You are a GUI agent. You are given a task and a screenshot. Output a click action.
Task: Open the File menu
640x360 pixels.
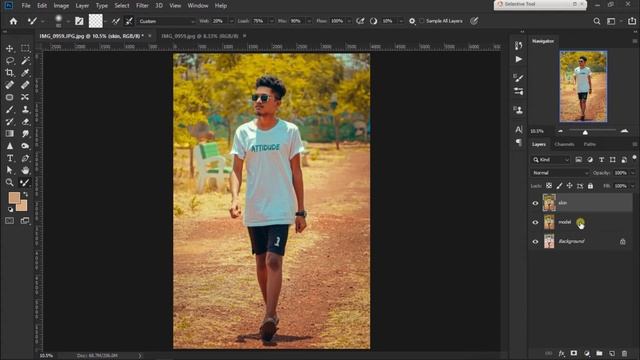26,6
